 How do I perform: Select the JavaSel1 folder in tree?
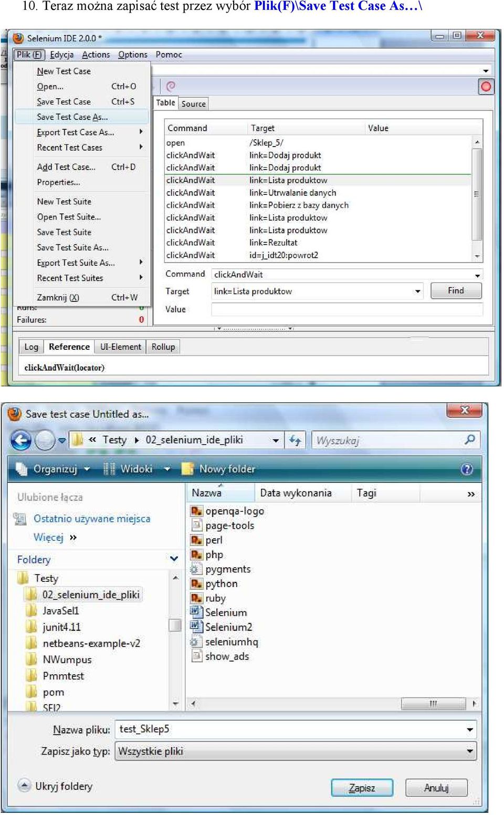coord(60,611)
